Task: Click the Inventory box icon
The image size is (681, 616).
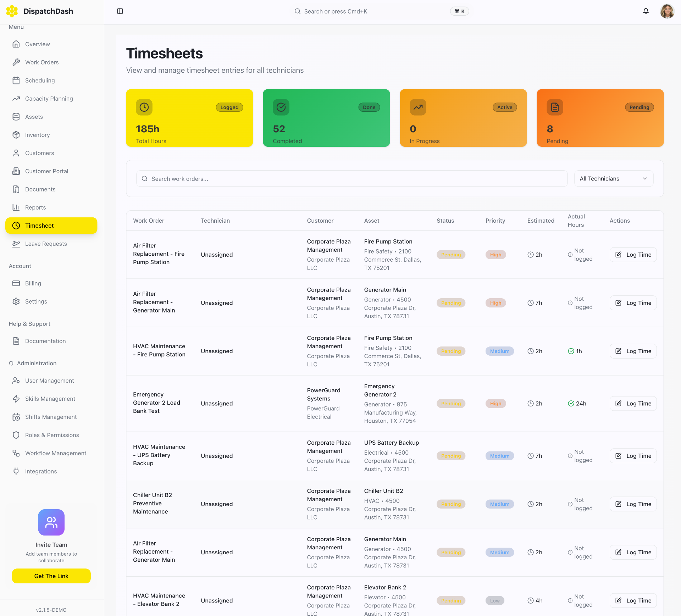Action: coord(16,135)
